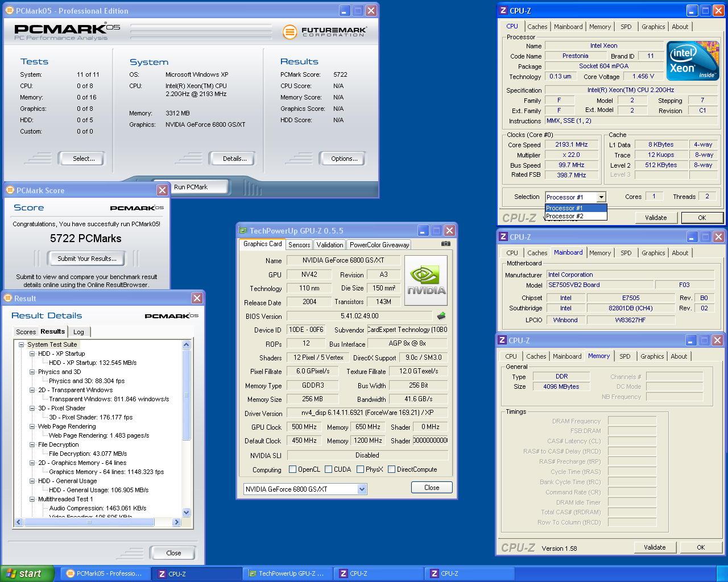The height and width of the screenshot is (582, 728).
Task: Enable the CUDA checkbox
Action: [x=329, y=469]
